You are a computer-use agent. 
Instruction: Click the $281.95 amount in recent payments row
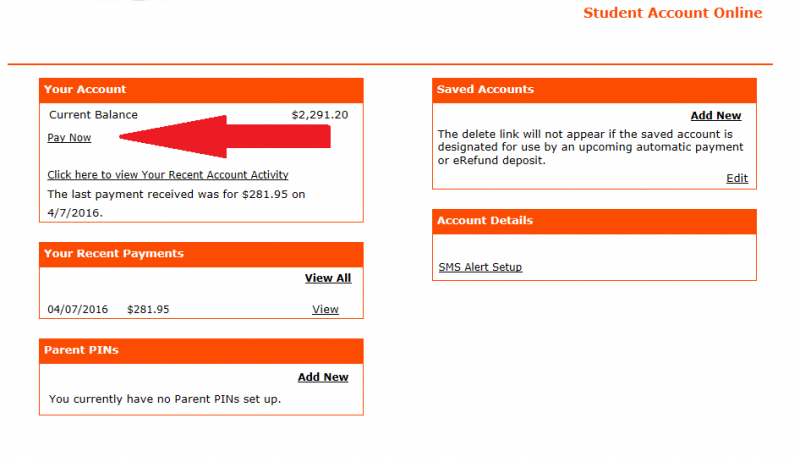pyautogui.click(x=148, y=310)
